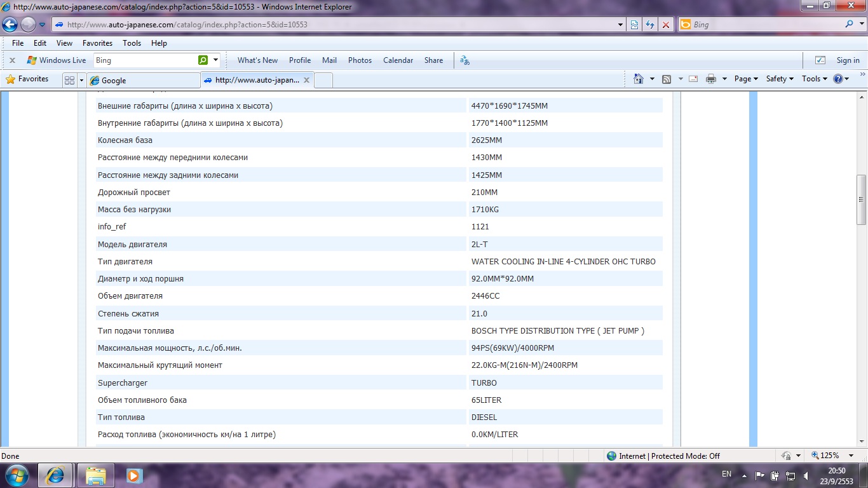
Task: Click the translate icon in Windows Live toolbar
Action: pyautogui.click(x=465, y=60)
